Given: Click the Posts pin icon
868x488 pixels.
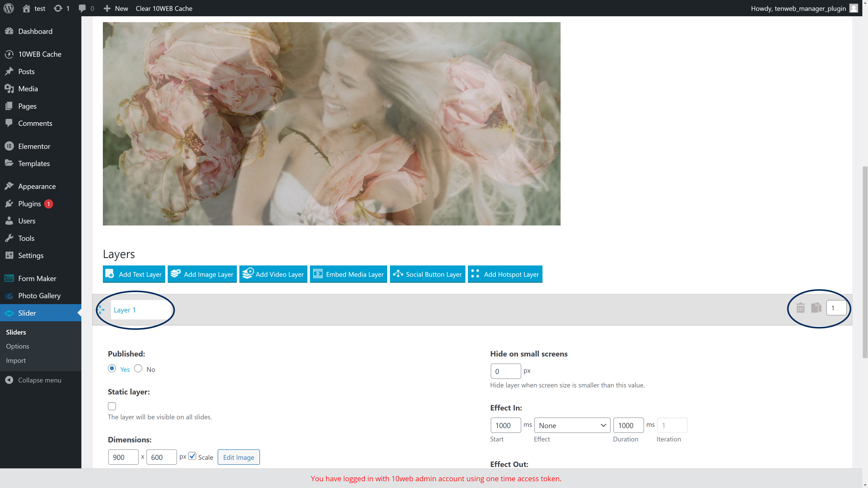Looking at the screenshot, I should click(9, 71).
